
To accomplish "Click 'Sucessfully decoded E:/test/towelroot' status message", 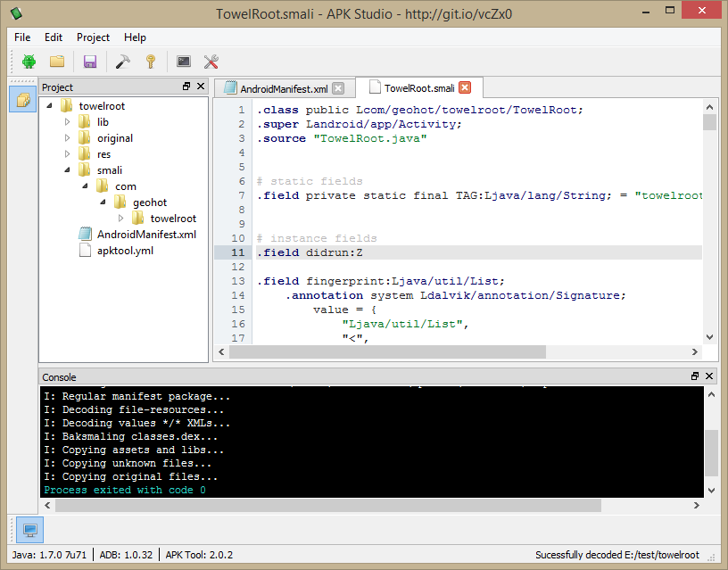I will (617, 555).
